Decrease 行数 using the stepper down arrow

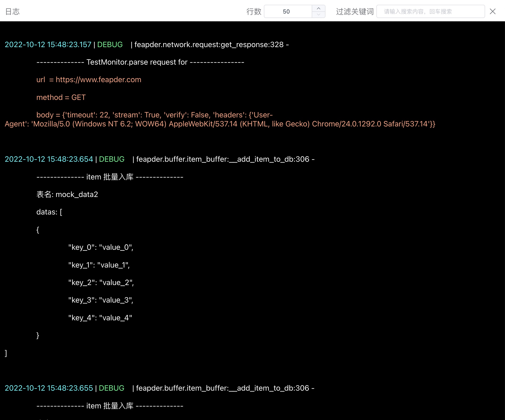(318, 14)
